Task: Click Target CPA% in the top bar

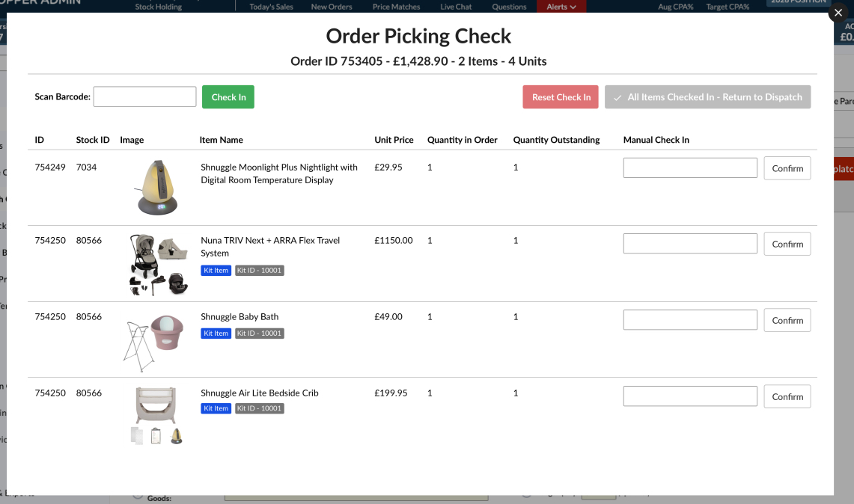Action: pyautogui.click(x=728, y=7)
